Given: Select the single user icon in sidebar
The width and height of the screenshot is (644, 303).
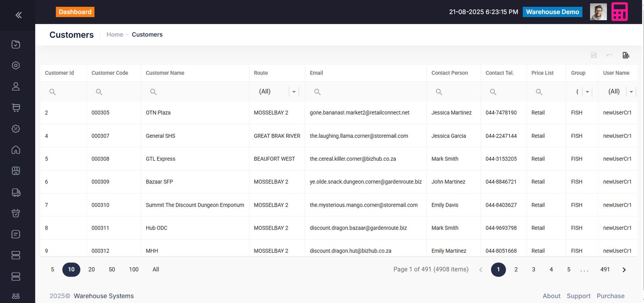Looking at the screenshot, I should click(x=16, y=86).
